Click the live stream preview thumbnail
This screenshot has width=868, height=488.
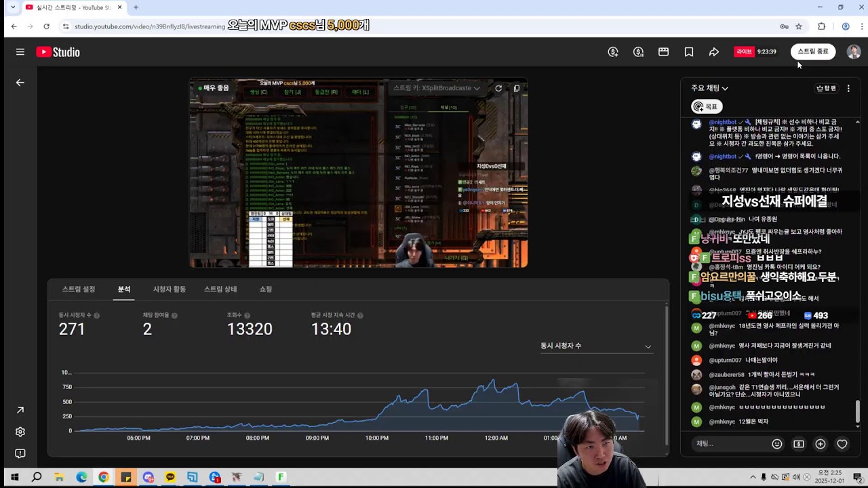coord(358,173)
